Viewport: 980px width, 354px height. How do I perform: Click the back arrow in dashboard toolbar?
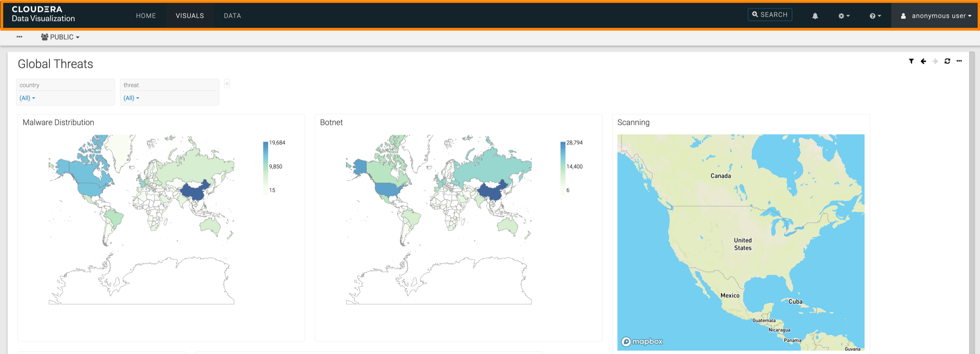point(923,61)
